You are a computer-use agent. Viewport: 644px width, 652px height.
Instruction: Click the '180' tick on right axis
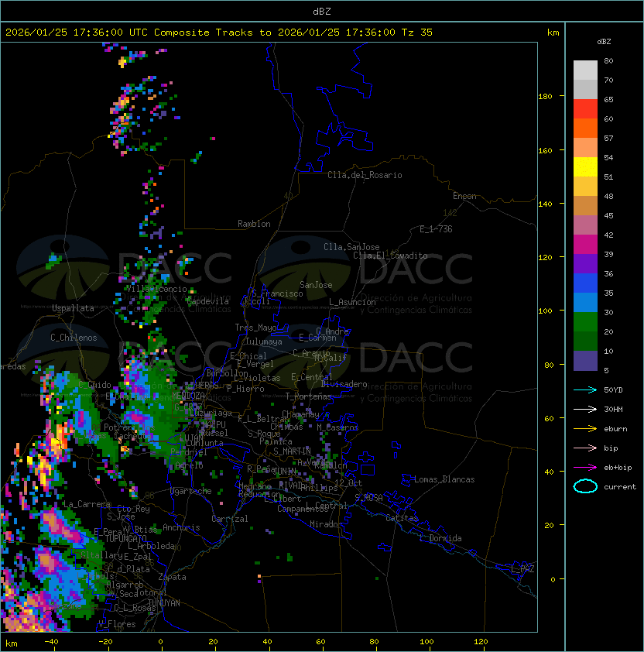click(545, 97)
